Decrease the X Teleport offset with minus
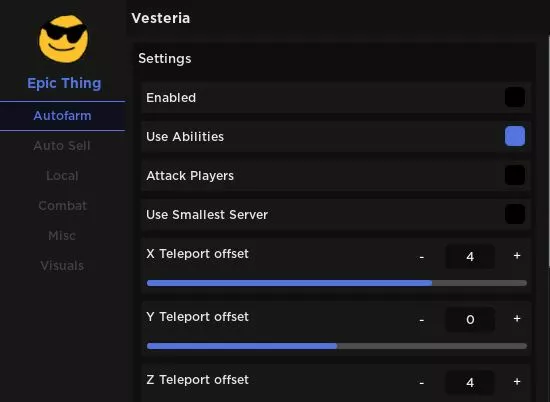This screenshot has width=550, height=402. (x=422, y=256)
